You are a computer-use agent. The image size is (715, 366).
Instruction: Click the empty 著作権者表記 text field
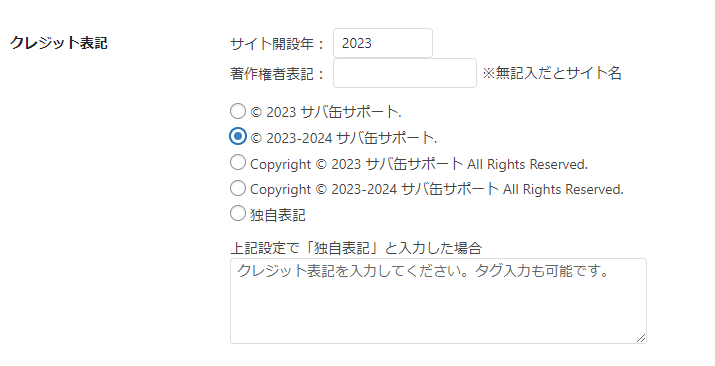[x=404, y=73]
